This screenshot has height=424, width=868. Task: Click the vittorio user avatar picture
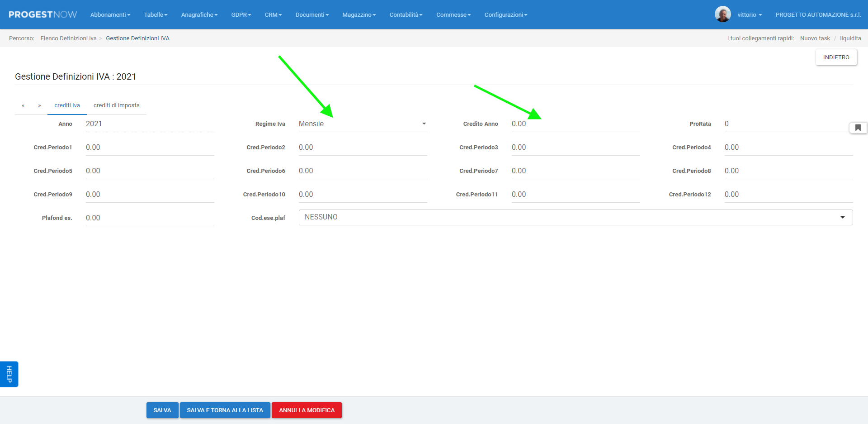pos(722,14)
